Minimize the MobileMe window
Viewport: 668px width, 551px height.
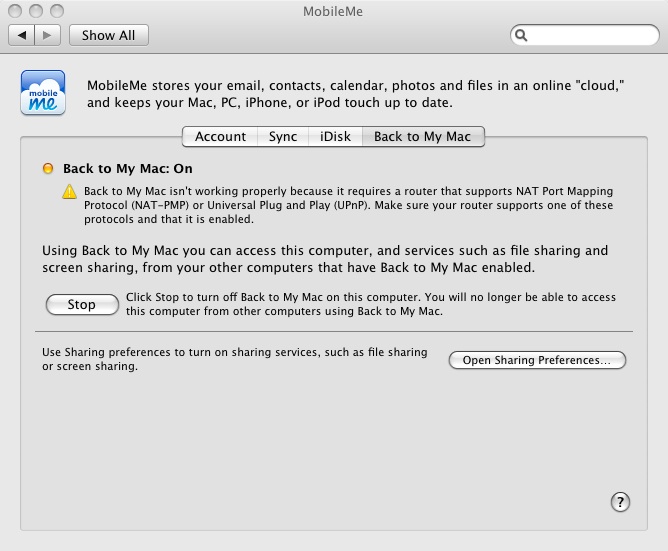[36, 11]
